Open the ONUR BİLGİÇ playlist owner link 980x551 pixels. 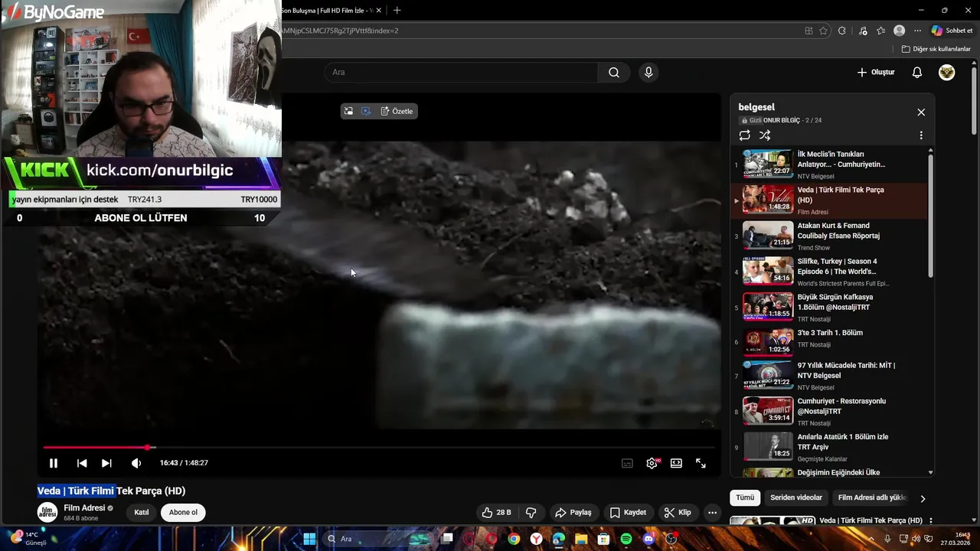pos(781,120)
